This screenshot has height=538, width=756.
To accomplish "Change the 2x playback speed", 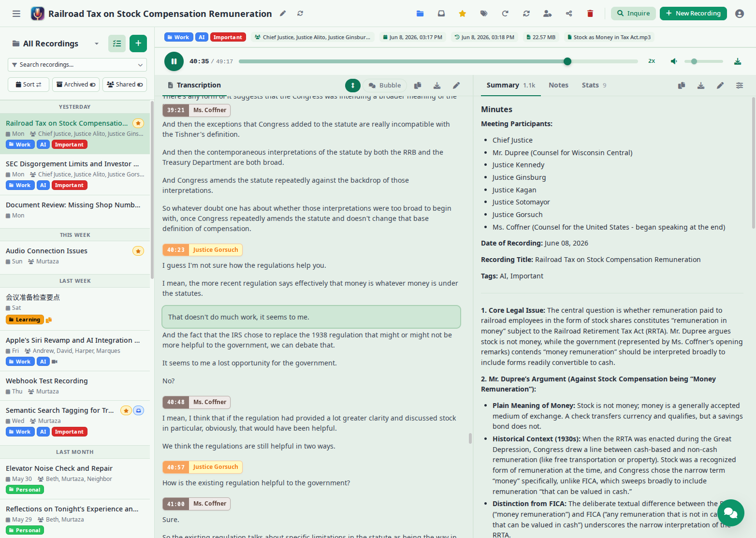I will point(652,61).
